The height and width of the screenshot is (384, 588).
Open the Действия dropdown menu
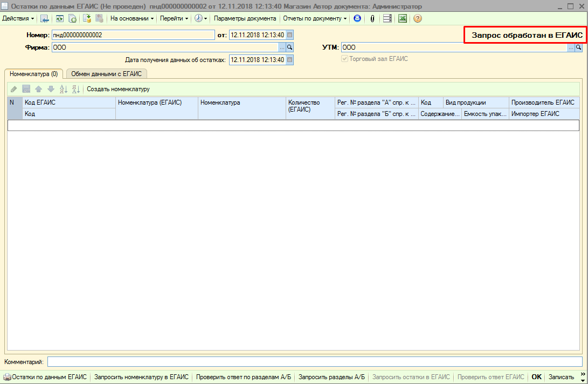click(x=18, y=18)
